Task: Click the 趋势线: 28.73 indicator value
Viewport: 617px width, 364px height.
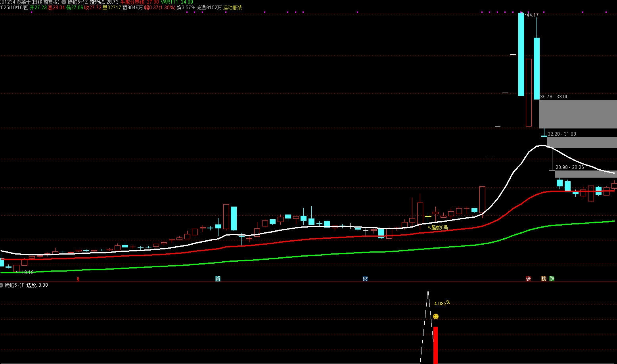Action: (104, 2)
